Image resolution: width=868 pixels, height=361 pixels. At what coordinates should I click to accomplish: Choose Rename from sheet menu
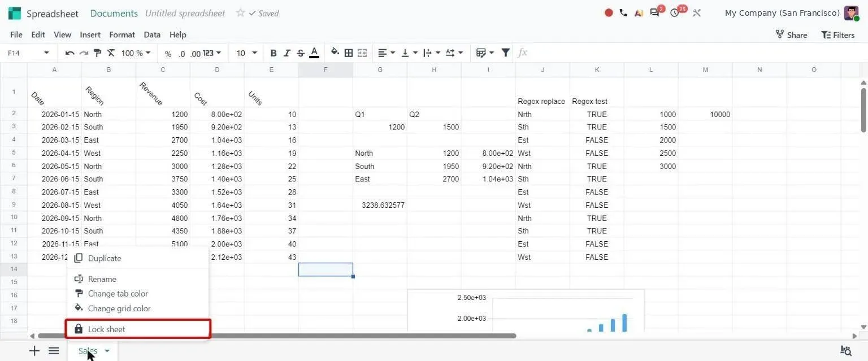(x=138, y=279)
